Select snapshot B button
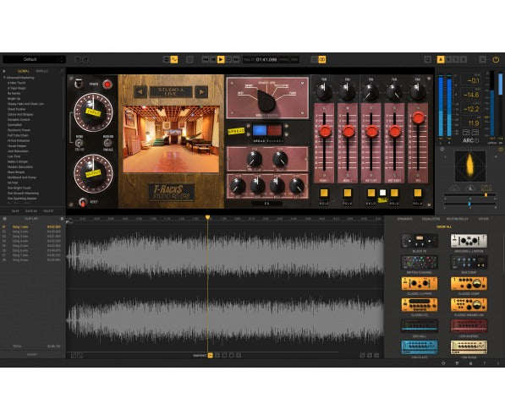Image resolution: width=505 pixels, height=420 pixels. (448, 59)
